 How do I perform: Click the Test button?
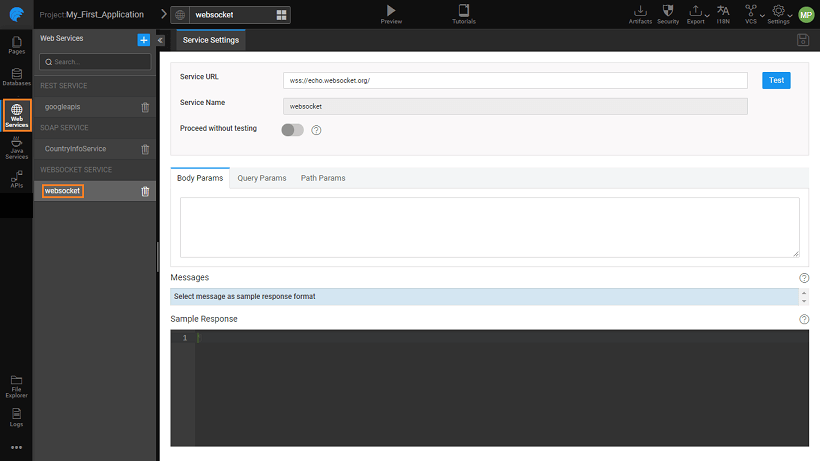click(776, 80)
